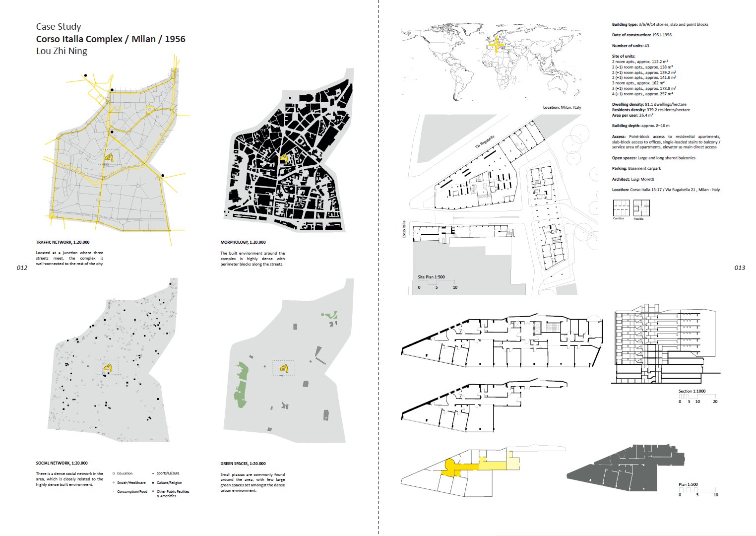The width and height of the screenshot is (756, 536).
Task: Click legend entry 'Sports/Leisure'
Action: [166, 473]
